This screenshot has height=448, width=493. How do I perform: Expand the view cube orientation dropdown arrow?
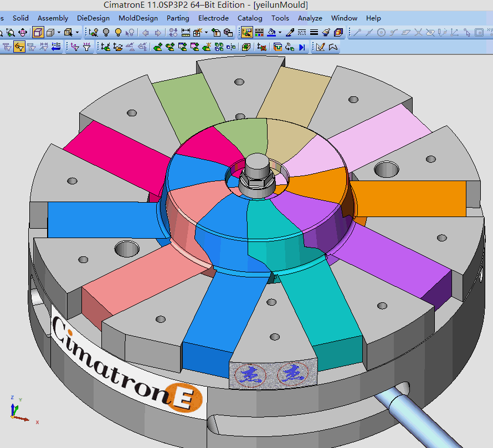point(77,33)
